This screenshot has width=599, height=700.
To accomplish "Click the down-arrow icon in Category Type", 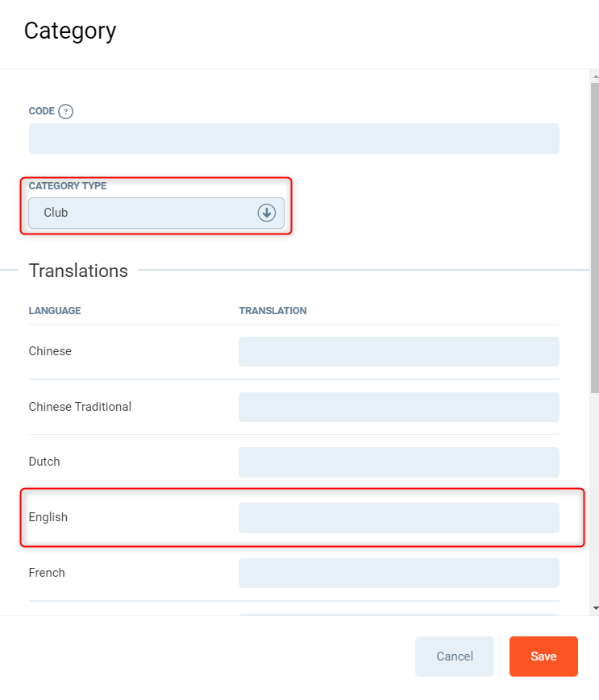I will point(266,213).
